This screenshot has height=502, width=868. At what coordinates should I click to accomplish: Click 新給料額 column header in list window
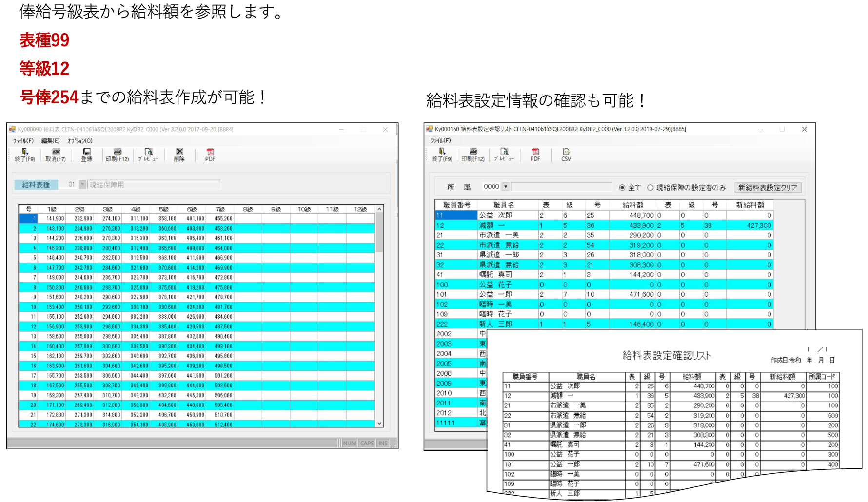(750, 205)
